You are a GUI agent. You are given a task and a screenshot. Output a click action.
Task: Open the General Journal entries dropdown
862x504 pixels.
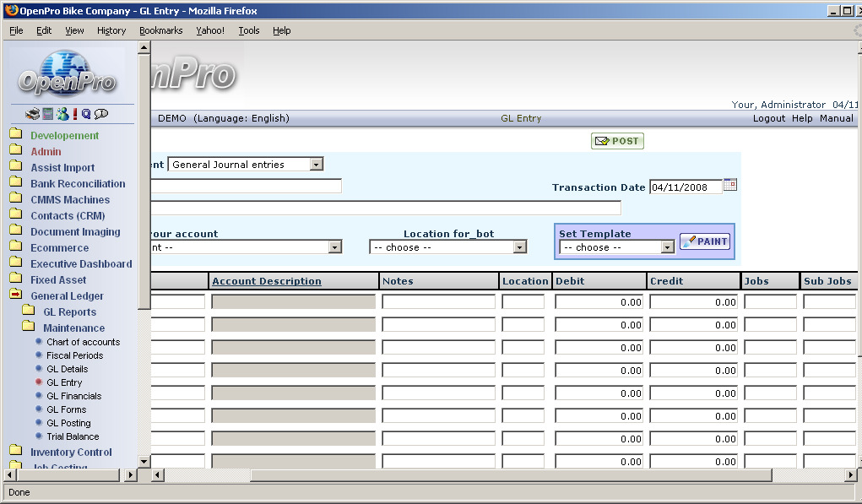317,165
